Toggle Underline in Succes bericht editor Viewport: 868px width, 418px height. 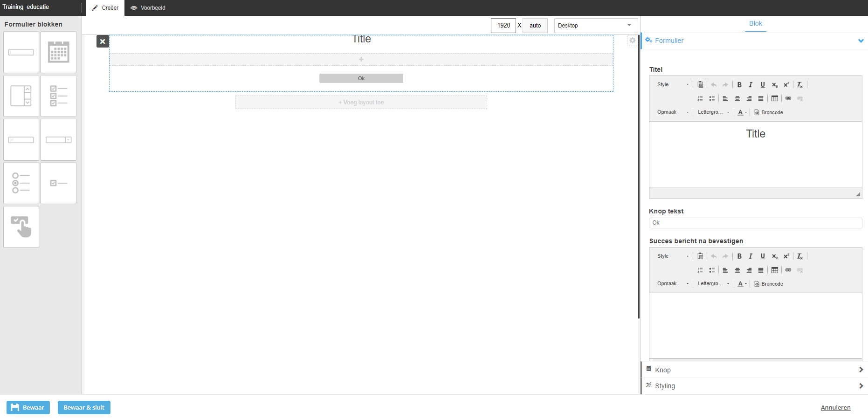(x=763, y=256)
